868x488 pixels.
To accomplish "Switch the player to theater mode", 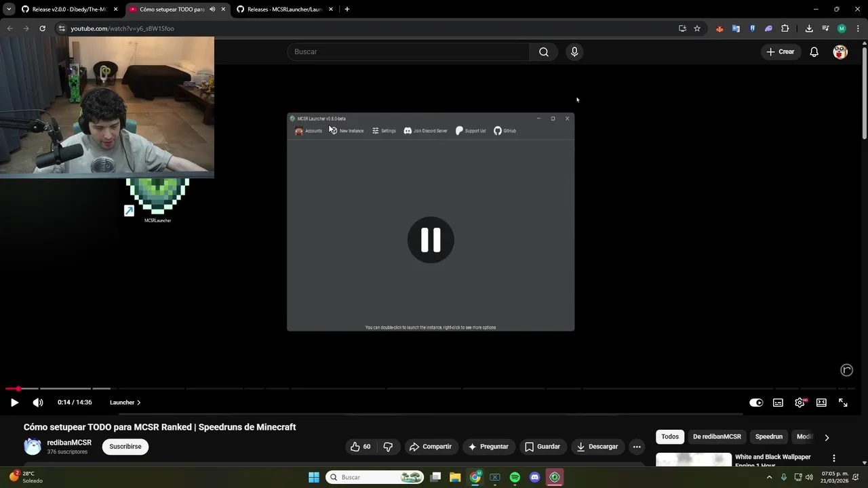I will [x=821, y=403].
